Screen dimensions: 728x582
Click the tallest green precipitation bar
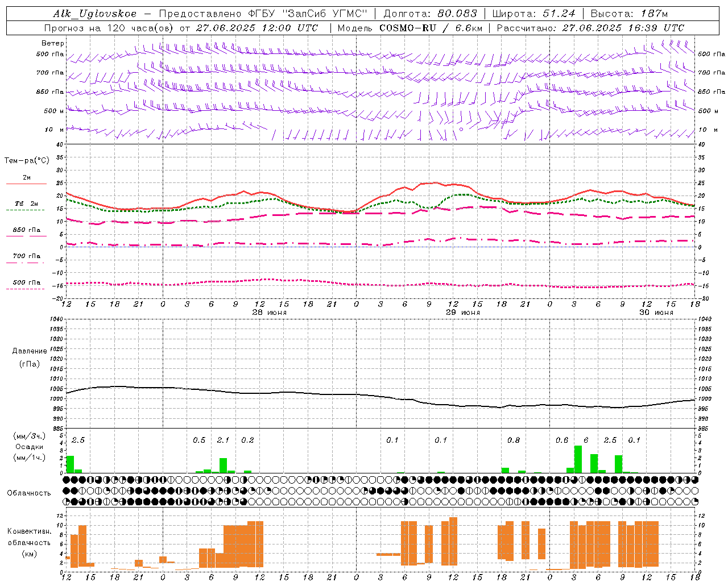pyautogui.click(x=578, y=459)
